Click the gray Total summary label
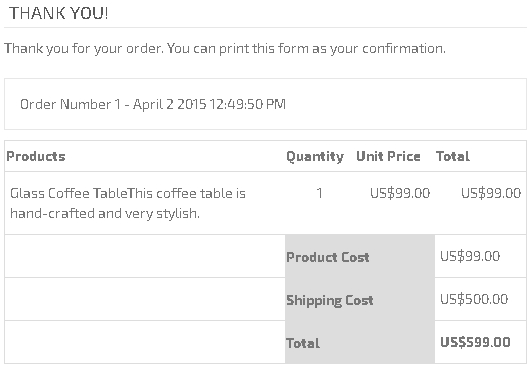 click(303, 343)
